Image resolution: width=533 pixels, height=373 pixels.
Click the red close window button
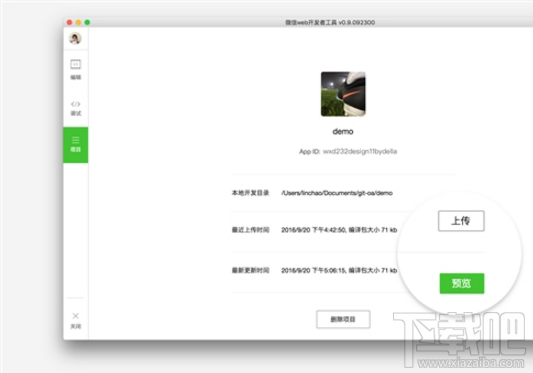point(69,22)
